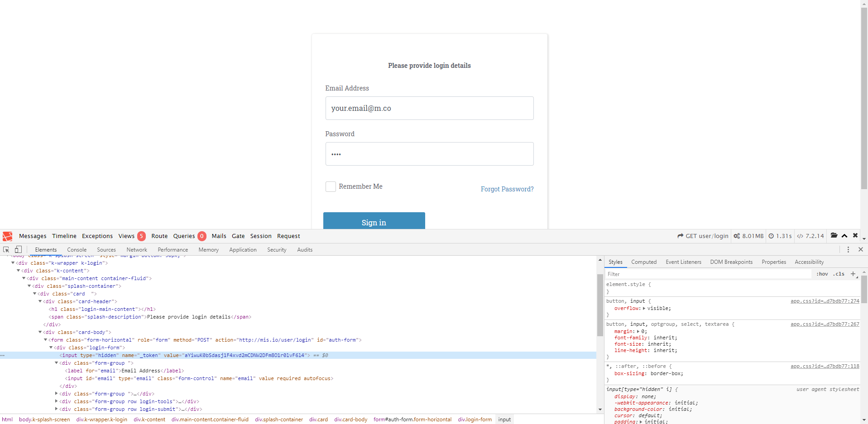Switch to the Sources DevTools tab

(x=106, y=250)
